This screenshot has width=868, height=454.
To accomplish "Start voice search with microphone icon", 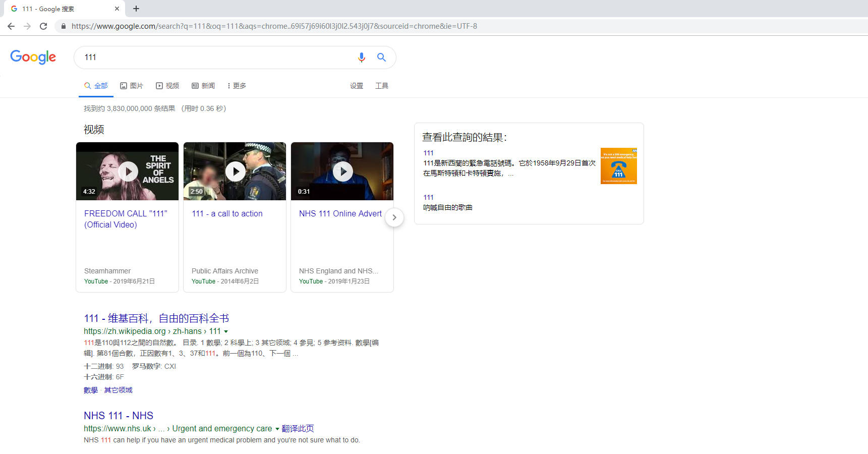I will (x=361, y=58).
